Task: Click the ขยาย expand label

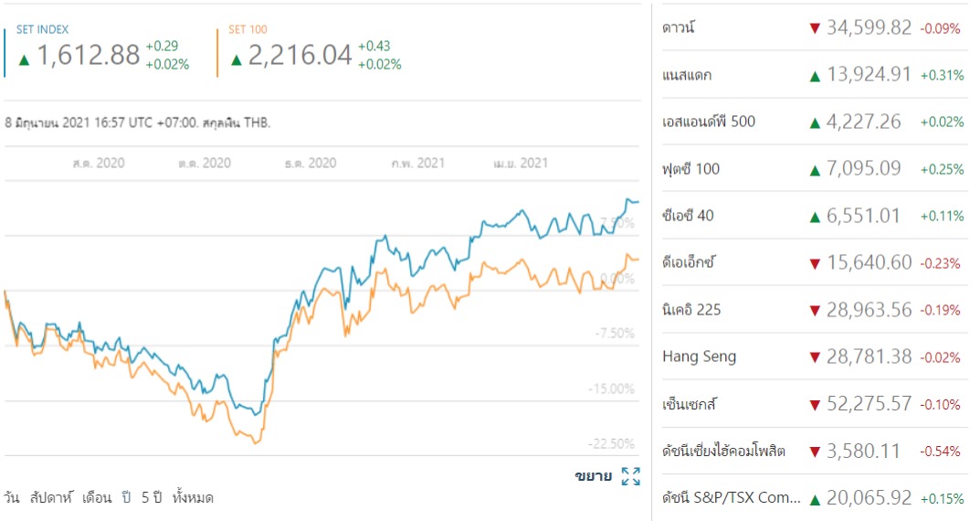Action: [593, 476]
